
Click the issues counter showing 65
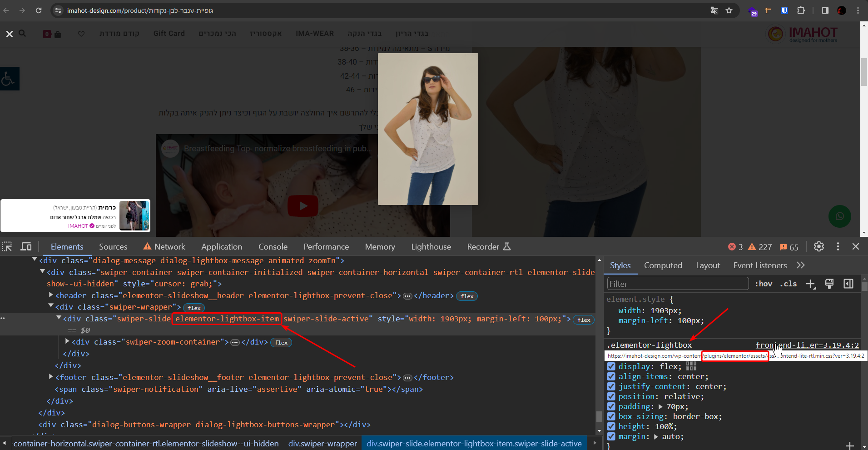tap(789, 247)
